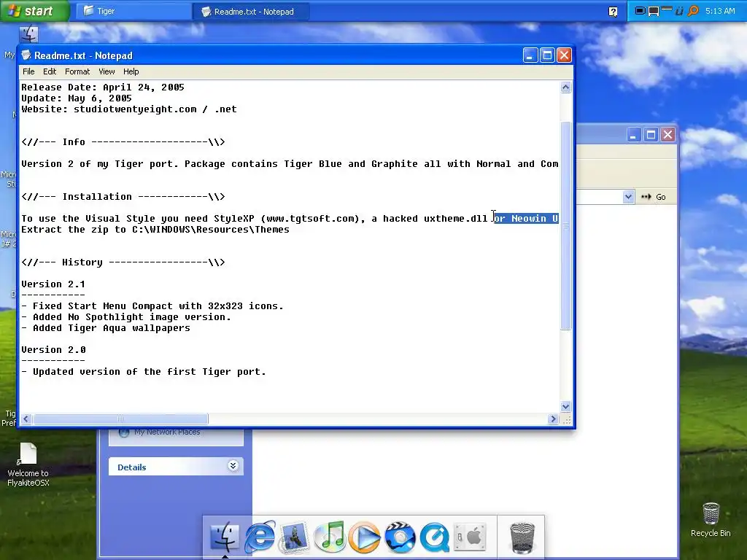
Task: Click 'Updated version of the first Tiger port.'
Action: (144, 372)
